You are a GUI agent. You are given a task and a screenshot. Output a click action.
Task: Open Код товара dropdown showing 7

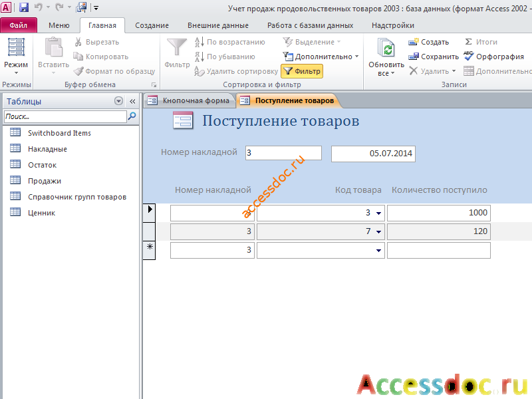[378, 232]
